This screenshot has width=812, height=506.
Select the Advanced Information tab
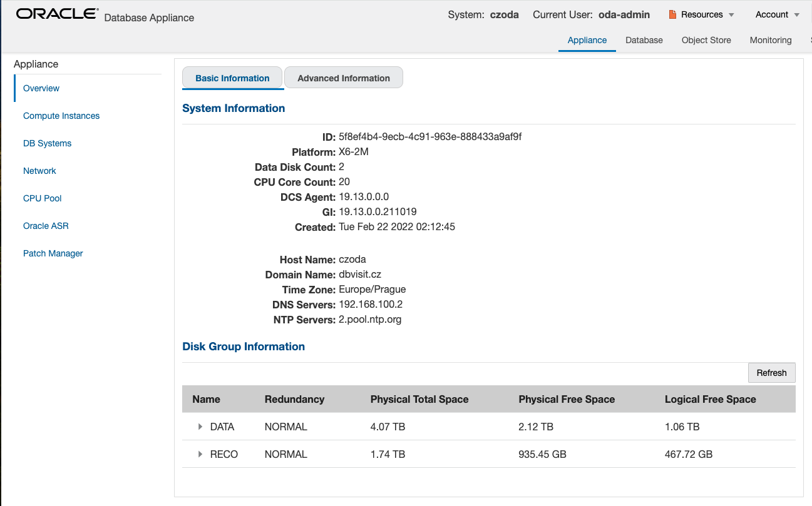344,78
